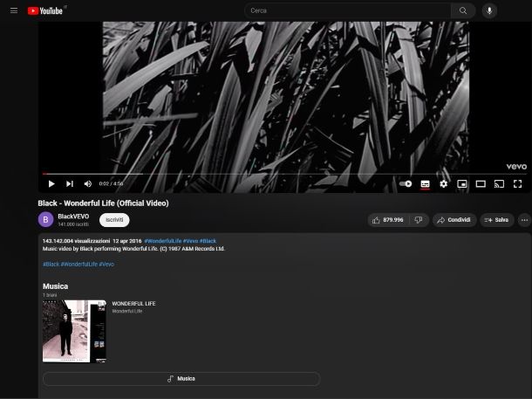This screenshot has height=399, width=532.
Task: Open BlackVEVO channel name link
Action: pyautogui.click(x=73, y=217)
